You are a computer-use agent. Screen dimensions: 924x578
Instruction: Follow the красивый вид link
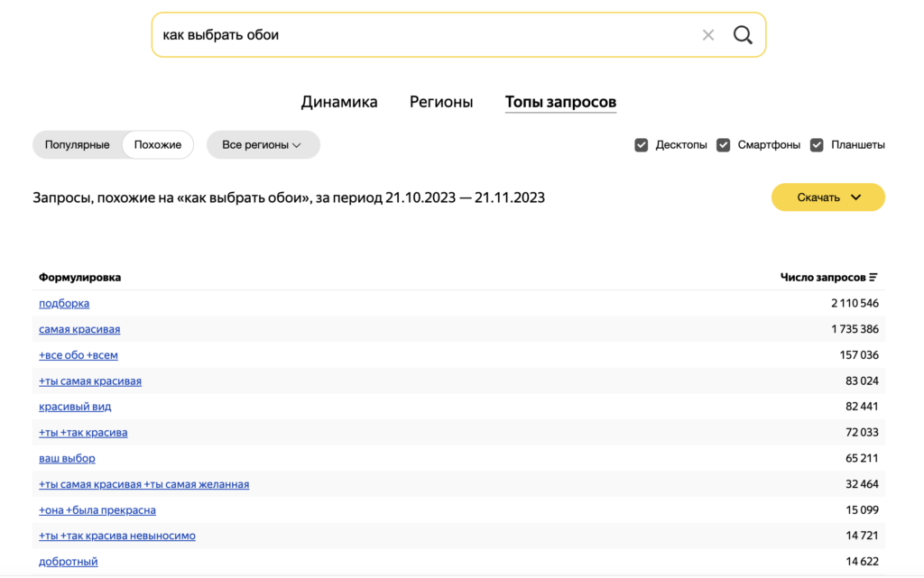click(75, 407)
